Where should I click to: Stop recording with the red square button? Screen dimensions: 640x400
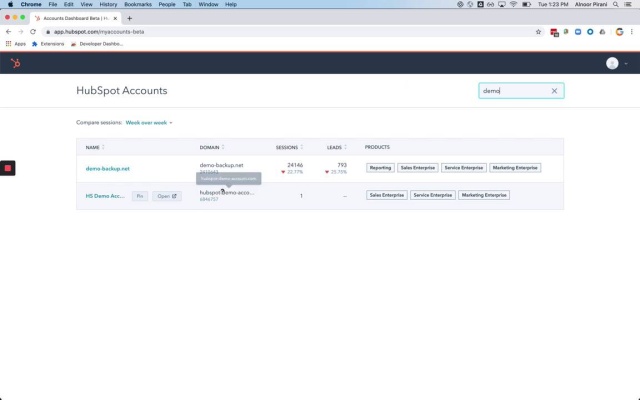click(8, 168)
